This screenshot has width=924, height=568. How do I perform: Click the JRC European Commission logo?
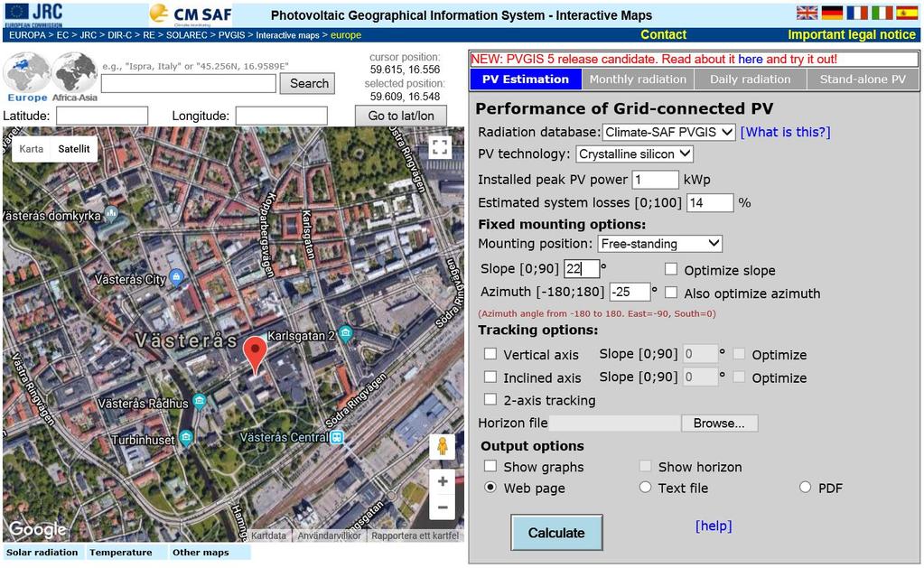(x=33, y=14)
